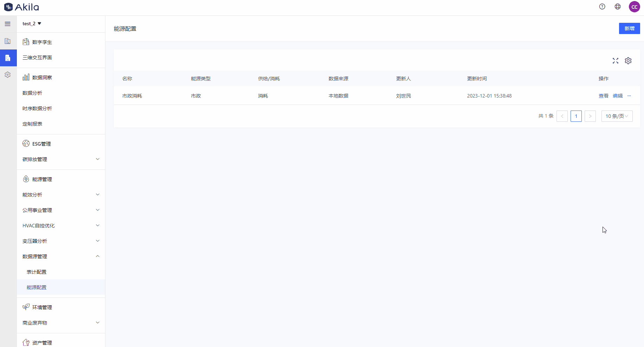Click the 更新人 column header
This screenshot has height=347, width=644.
(403, 79)
